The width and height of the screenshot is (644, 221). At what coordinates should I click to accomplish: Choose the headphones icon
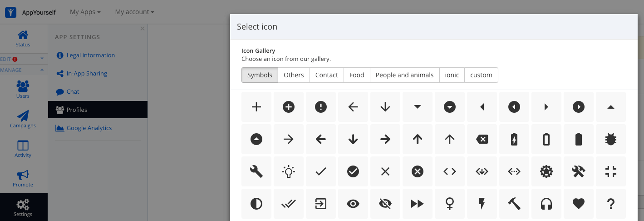click(x=546, y=204)
